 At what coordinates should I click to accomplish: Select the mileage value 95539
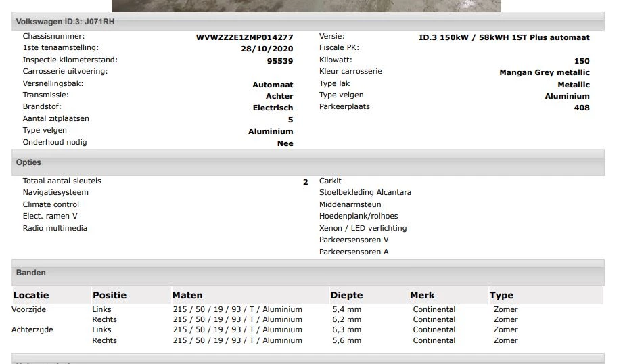[x=280, y=60]
